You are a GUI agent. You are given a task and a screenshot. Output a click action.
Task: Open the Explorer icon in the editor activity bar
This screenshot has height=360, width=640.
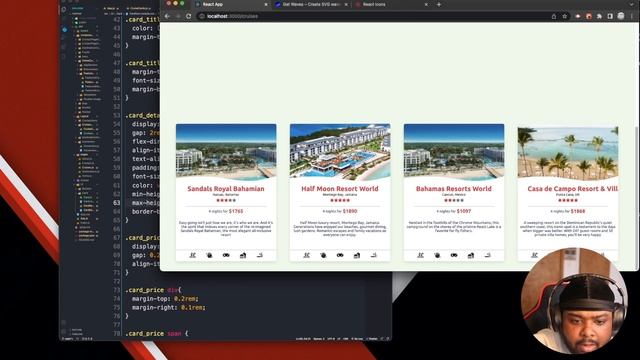tap(64, 9)
